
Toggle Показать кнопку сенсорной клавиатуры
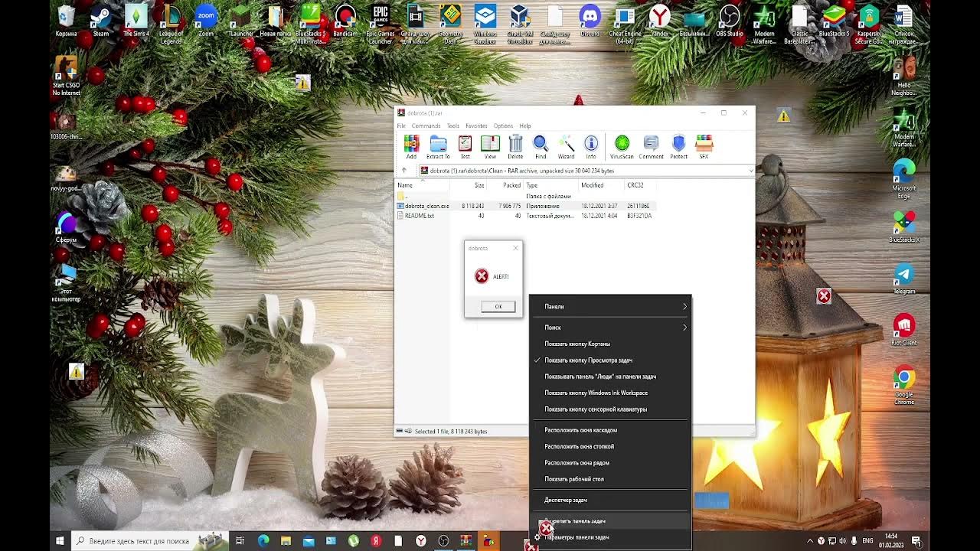click(x=610, y=409)
